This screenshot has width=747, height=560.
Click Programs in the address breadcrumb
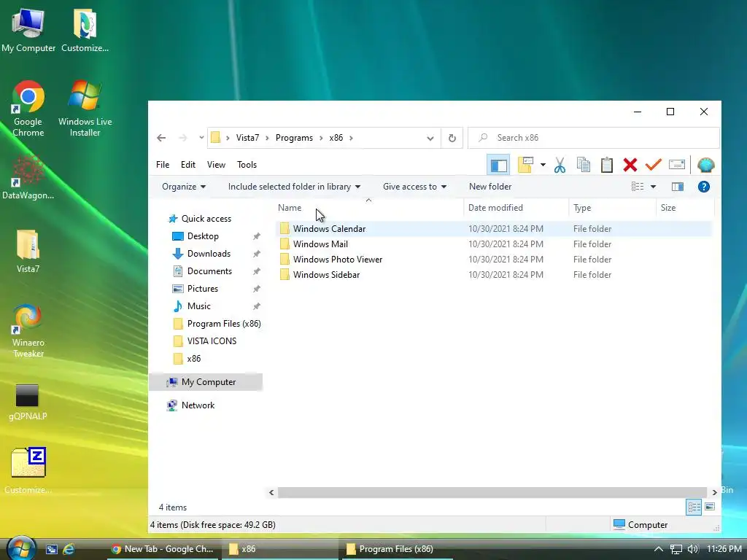pos(294,138)
